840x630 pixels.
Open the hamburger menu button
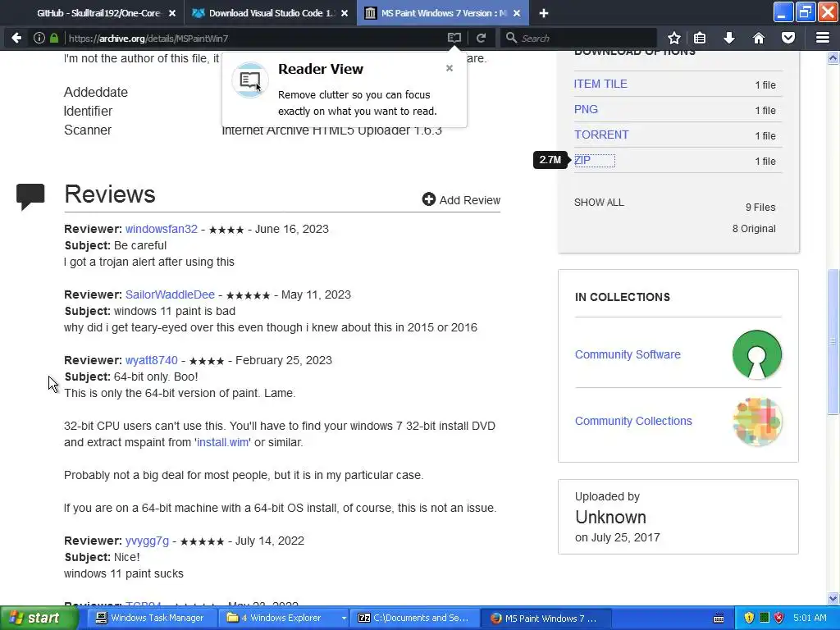[x=823, y=38]
